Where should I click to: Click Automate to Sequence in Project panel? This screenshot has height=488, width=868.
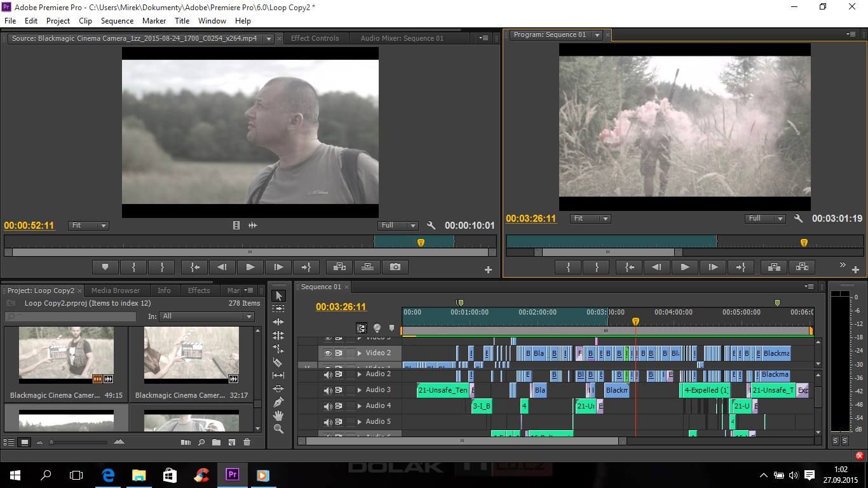(186, 442)
